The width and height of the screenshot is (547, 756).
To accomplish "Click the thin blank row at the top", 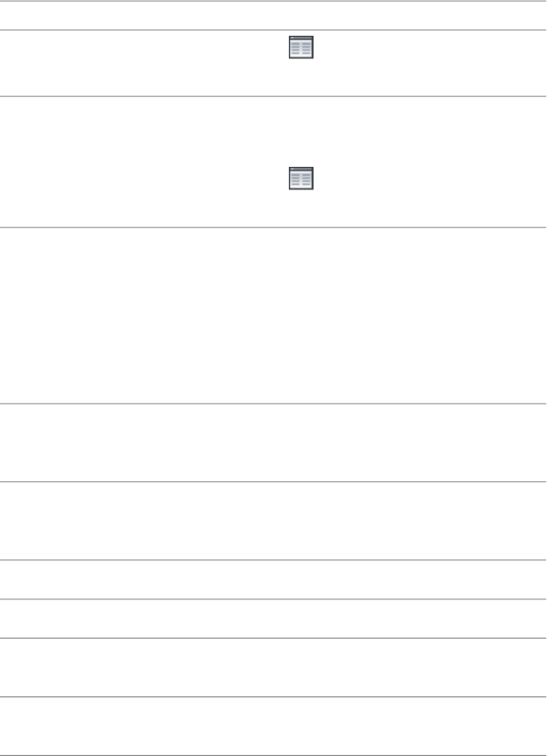I will click(x=273, y=15).
